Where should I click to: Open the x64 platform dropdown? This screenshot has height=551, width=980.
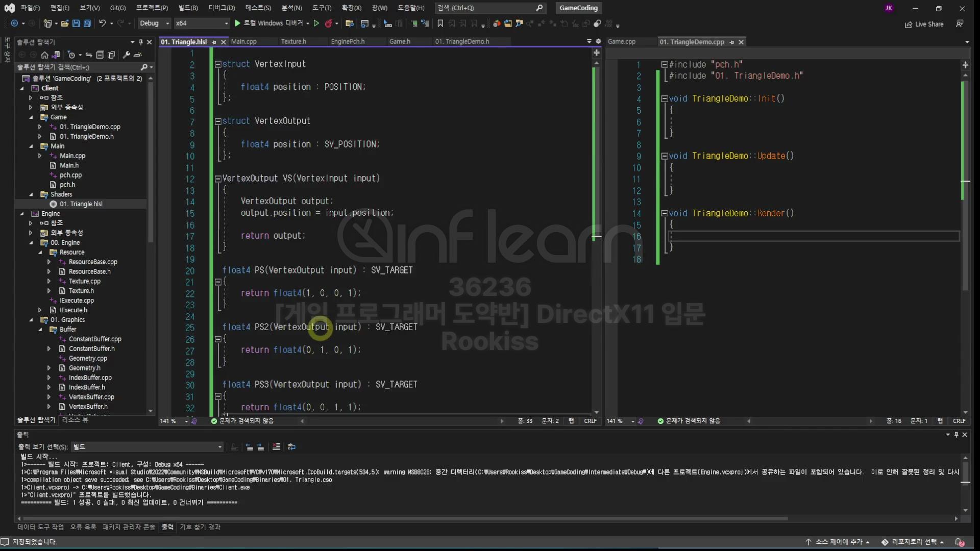(x=202, y=23)
